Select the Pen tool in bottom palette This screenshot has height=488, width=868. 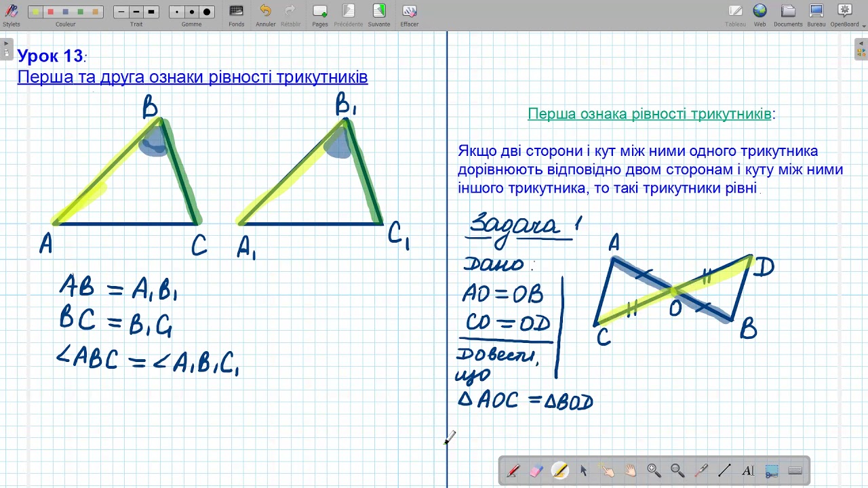pos(513,470)
